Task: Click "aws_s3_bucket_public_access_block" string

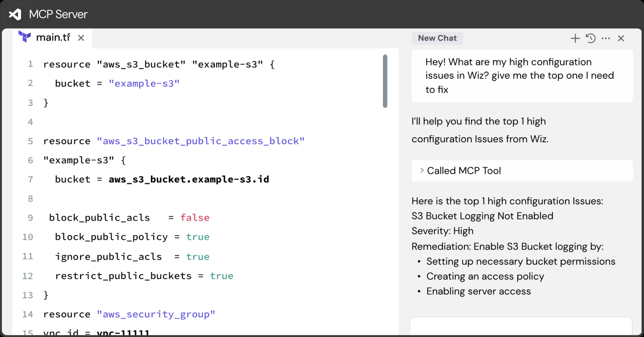Action: coord(201,141)
